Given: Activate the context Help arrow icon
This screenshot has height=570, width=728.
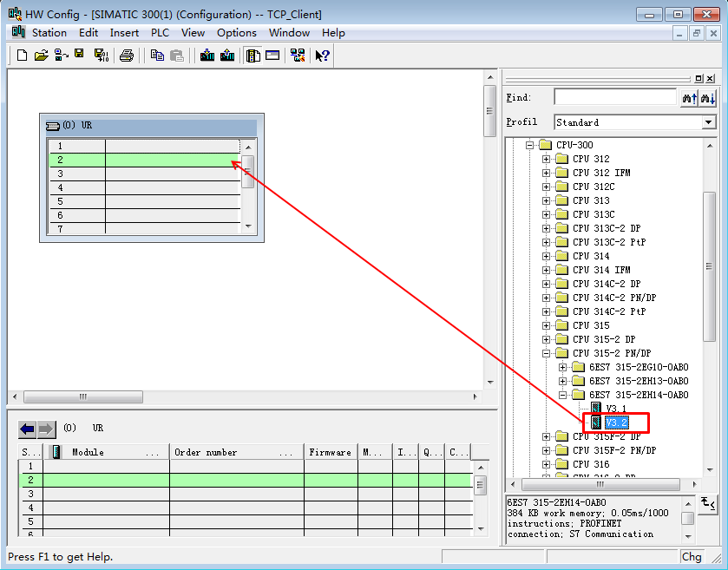Looking at the screenshot, I should coord(322,56).
